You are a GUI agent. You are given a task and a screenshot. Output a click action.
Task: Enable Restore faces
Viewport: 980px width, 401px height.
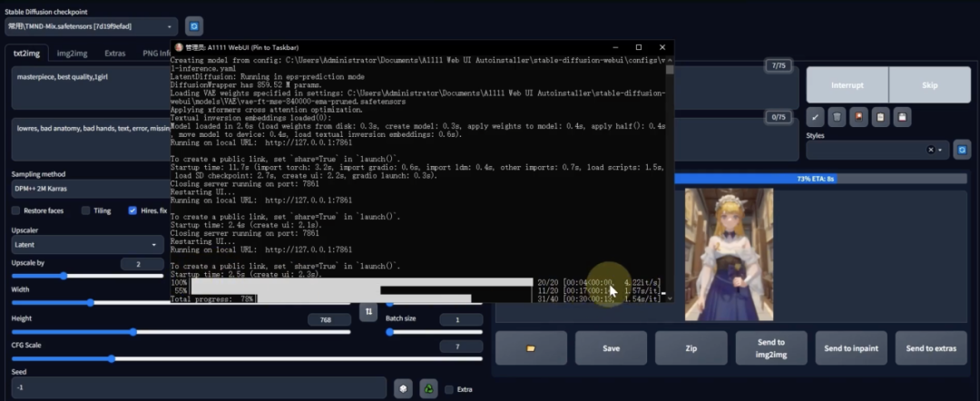click(x=16, y=210)
